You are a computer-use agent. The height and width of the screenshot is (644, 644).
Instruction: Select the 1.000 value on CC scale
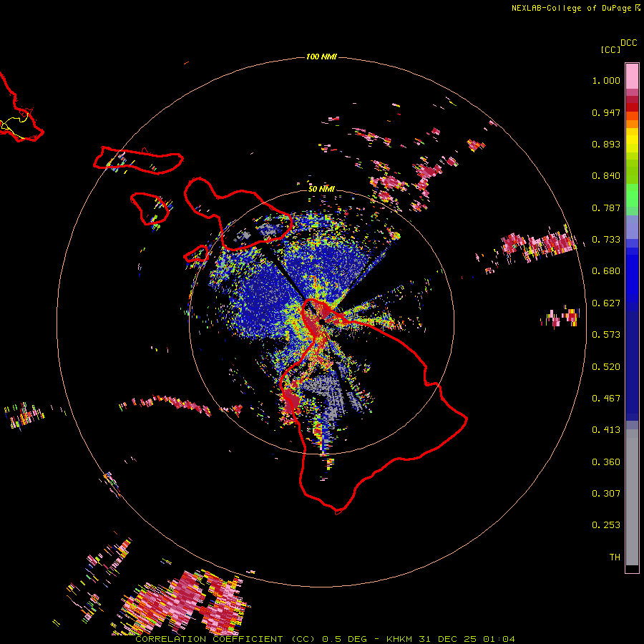pyautogui.click(x=606, y=80)
